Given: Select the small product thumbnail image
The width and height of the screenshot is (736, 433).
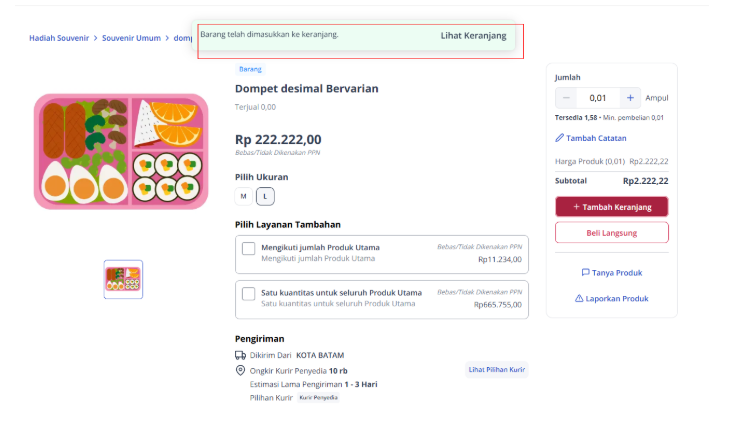Looking at the screenshot, I should pyautogui.click(x=123, y=279).
